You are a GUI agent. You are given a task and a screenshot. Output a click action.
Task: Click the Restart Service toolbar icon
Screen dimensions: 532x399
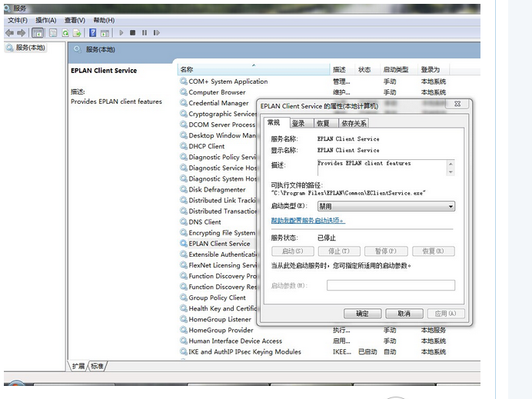157,33
